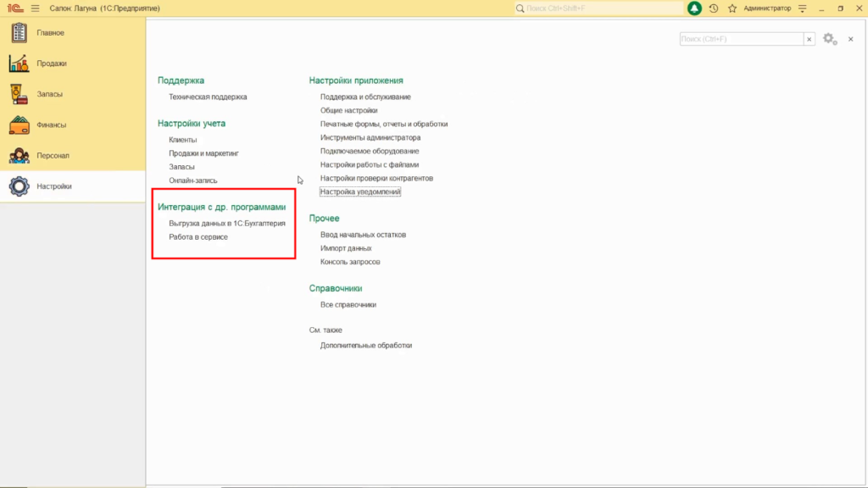This screenshot has height=488, width=868.
Task: Click the Финансы wallet icon
Action: [x=19, y=125]
